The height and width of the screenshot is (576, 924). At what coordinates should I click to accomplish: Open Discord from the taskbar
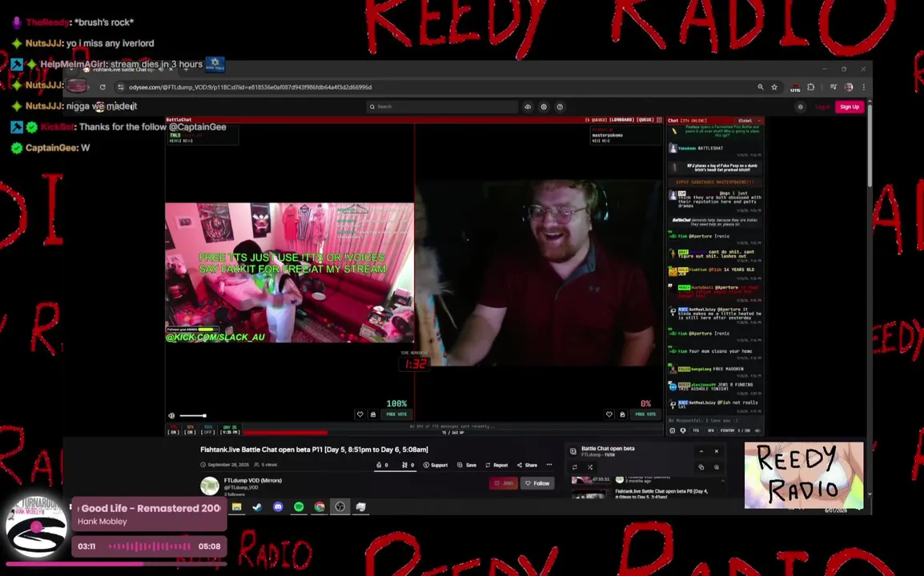pos(278,506)
